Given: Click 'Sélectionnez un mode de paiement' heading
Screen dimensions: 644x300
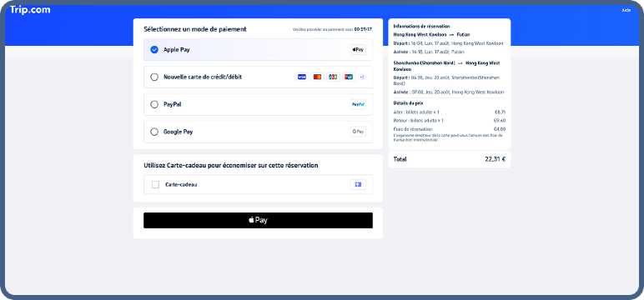Looking at the screenshot, I should point(195,29).
